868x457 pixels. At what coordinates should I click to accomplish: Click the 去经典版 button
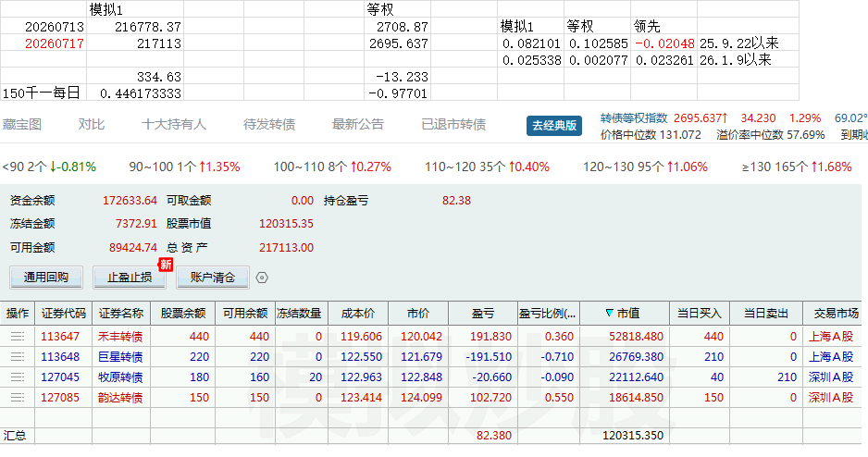pyautogui.click(x=554, y=126)
